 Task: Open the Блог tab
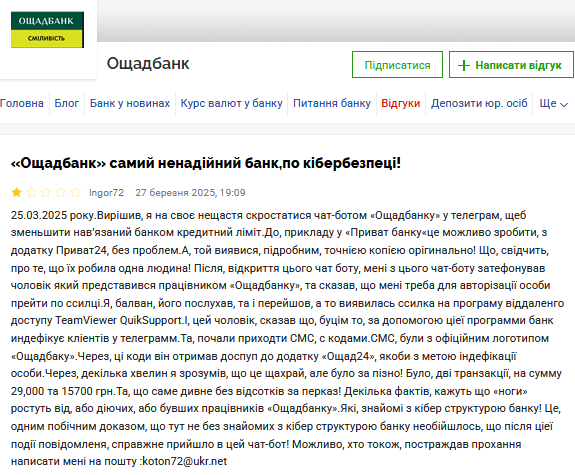pos(67,103)
